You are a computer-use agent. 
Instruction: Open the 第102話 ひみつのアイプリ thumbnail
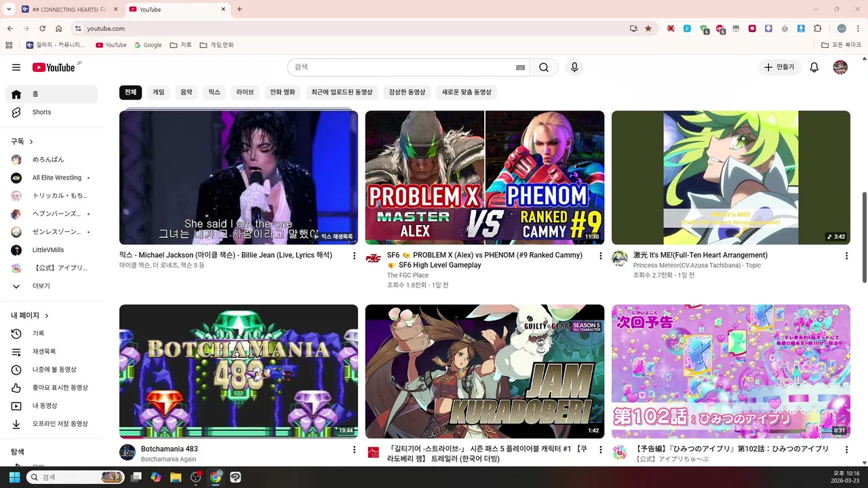click(731, 371)
